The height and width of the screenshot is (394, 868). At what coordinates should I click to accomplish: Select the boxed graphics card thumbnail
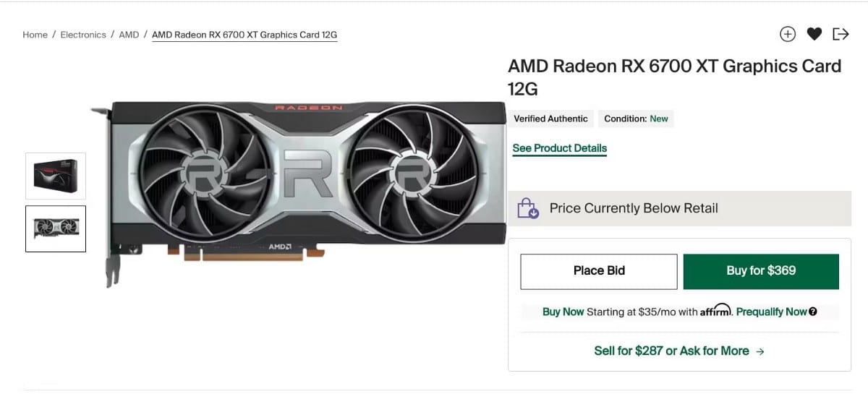coord(56,176)
